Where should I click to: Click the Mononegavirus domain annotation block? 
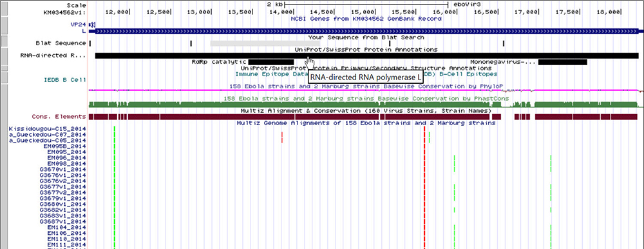coord(562,62)
